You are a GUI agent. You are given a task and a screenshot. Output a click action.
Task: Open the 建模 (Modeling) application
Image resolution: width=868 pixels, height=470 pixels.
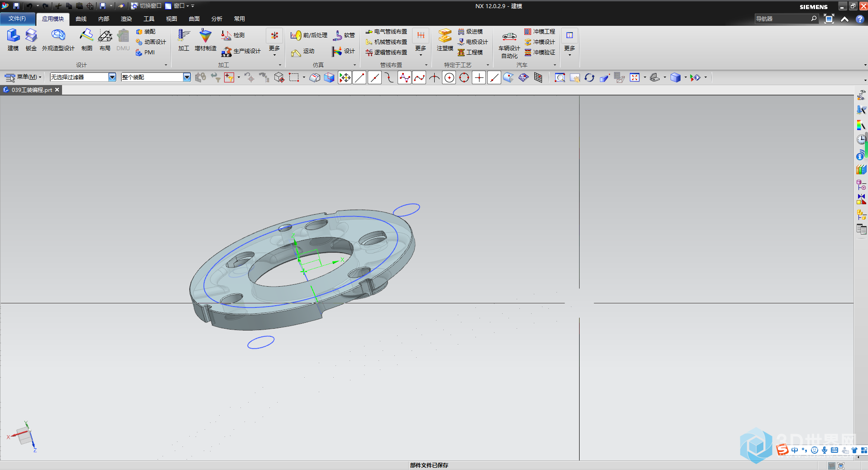[13, 40]
